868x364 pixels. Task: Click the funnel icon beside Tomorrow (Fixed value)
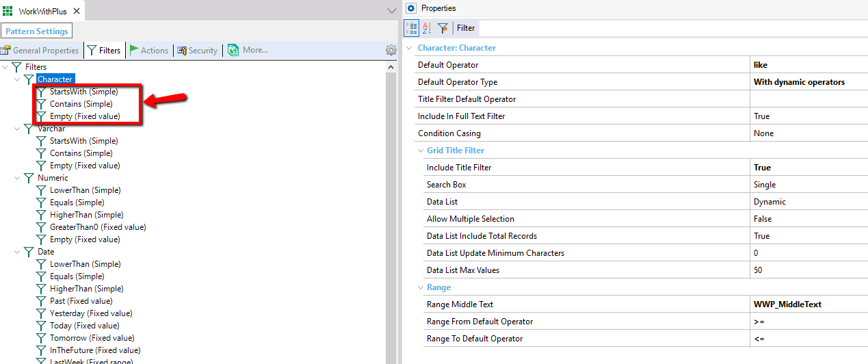pos(41,338)
